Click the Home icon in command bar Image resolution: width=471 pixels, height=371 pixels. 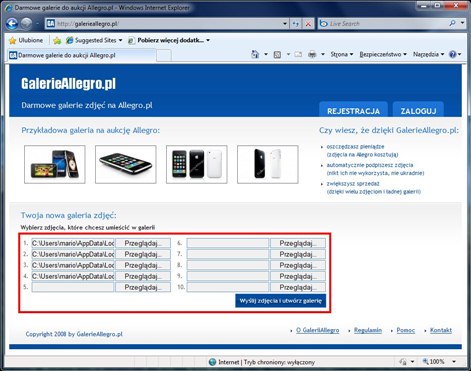(x=255, y=54)
